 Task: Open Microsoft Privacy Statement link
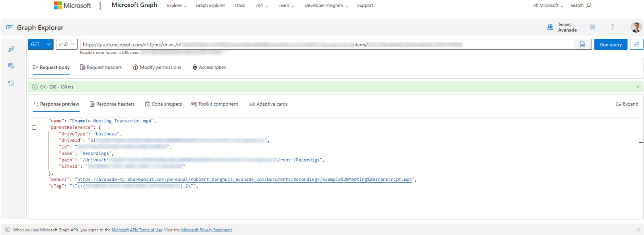coord(207,230)
